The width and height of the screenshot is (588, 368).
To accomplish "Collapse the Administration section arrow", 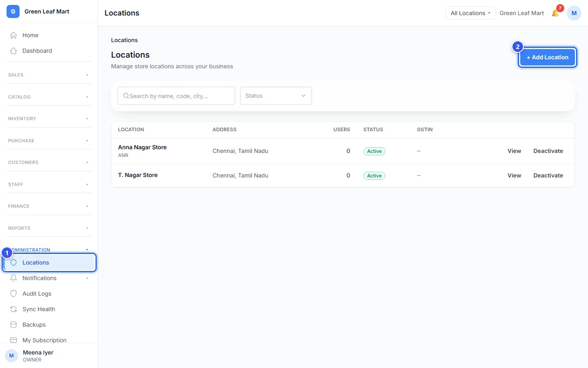I will pyautogui.click(x=87, y=250).
